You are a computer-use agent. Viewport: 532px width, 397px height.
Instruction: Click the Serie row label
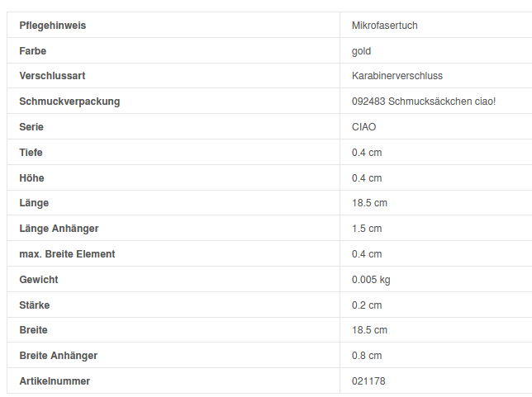31,127
